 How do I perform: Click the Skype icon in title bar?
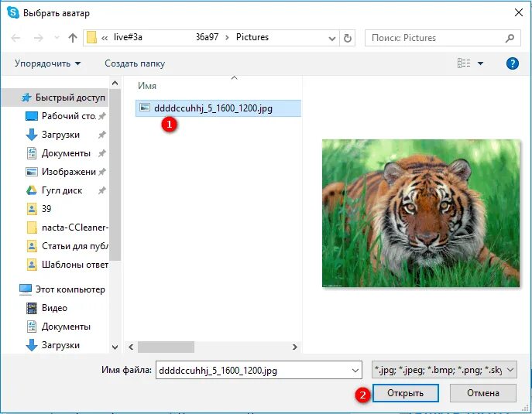coord(13,12)
